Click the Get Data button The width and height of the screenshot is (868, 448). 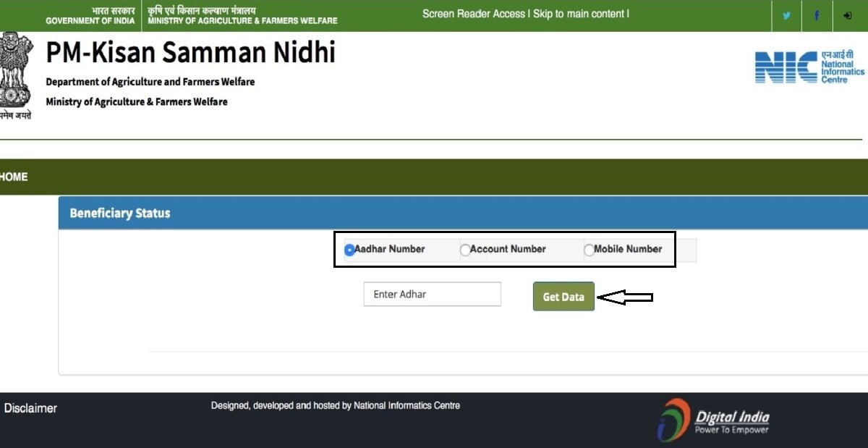click(x=563, y=297)
